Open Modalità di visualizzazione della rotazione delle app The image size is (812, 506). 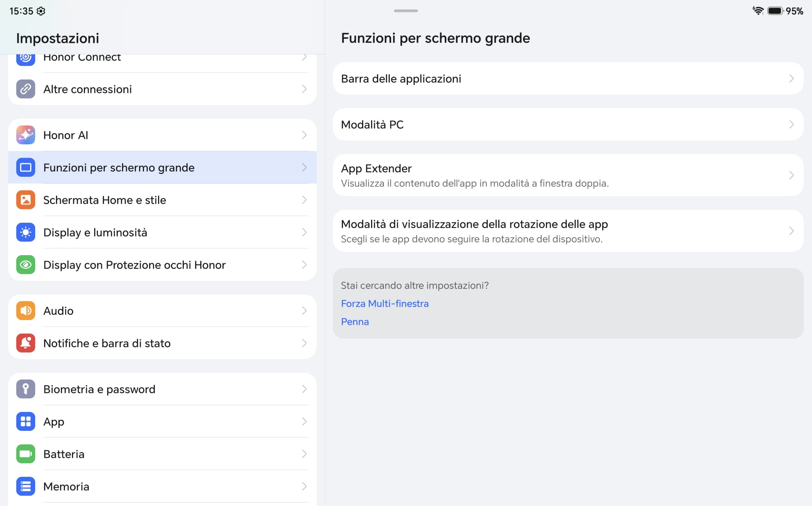pos(568,231)
